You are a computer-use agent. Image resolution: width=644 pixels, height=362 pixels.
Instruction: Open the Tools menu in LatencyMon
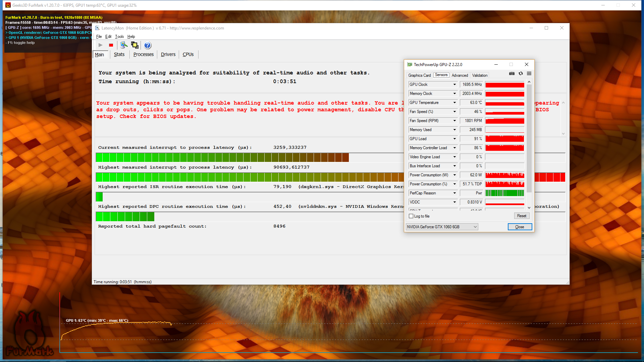point(119,37)
